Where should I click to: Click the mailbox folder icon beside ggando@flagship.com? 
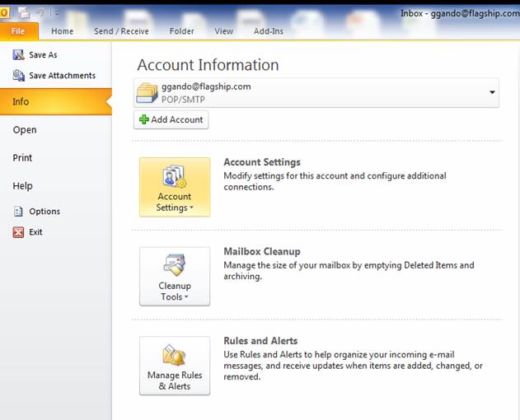[x=147, y=93]
